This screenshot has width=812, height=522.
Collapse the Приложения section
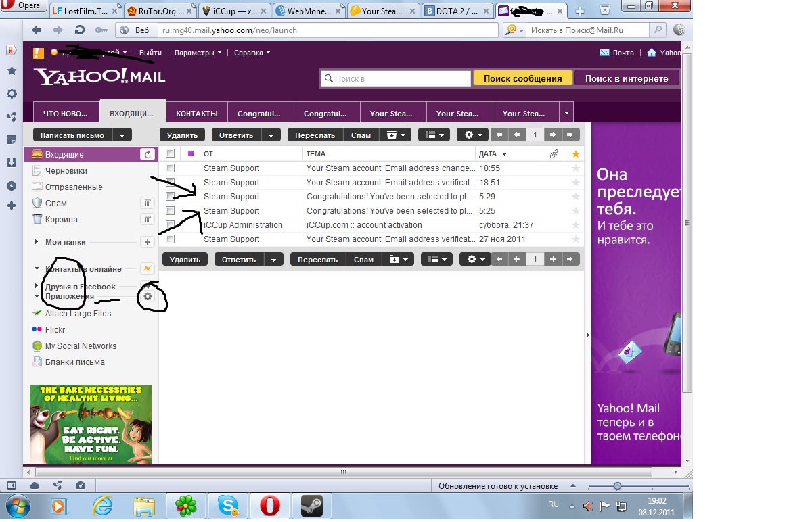pos(37,296)
